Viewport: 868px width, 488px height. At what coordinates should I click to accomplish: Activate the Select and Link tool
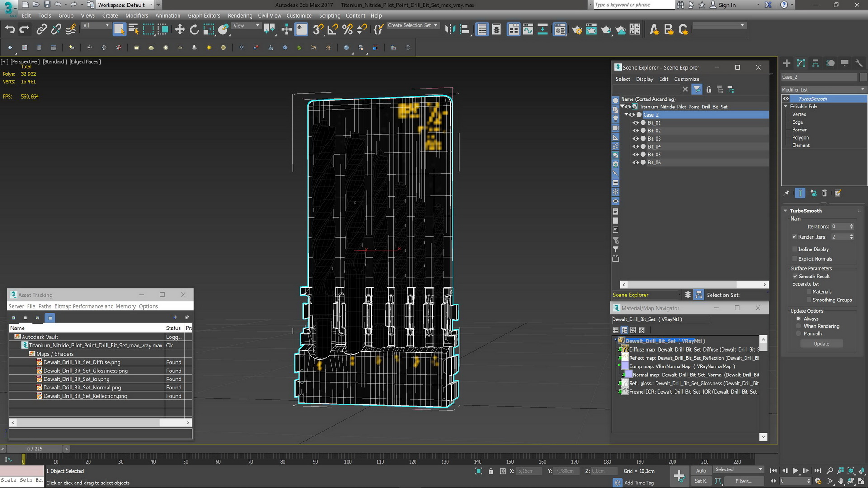41,30
